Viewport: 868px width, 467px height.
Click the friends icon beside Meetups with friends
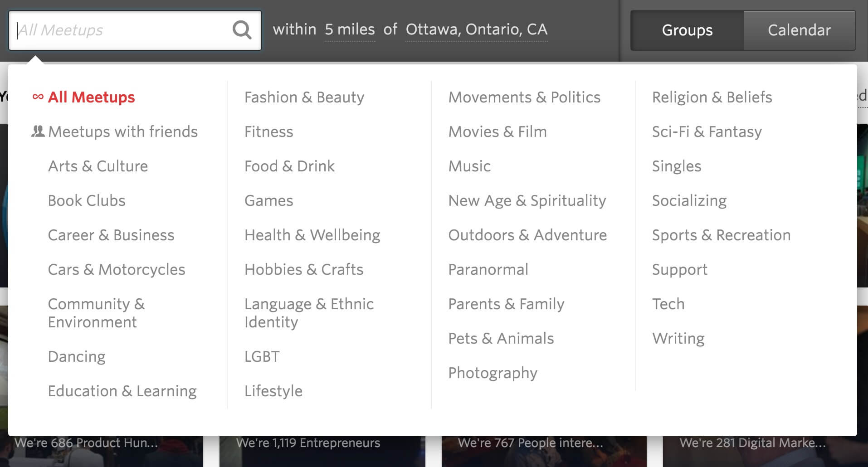(38, 131)
